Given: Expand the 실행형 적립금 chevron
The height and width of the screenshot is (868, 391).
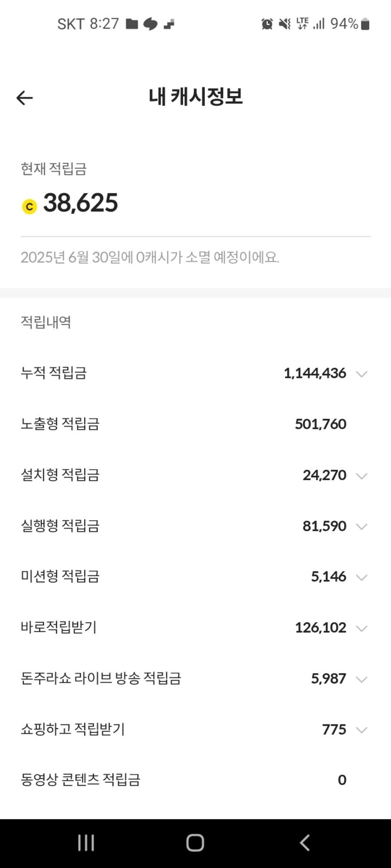Looking at the screenshot, I should [x=361, y=526].
